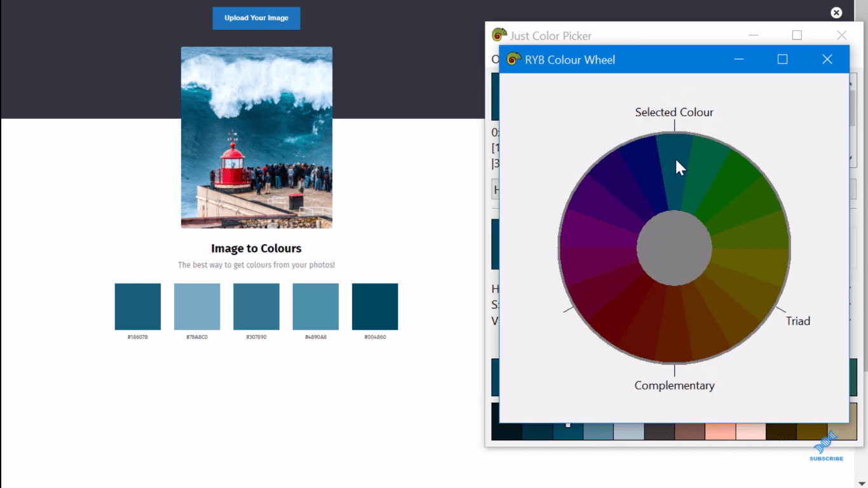The height and width of the screenshot is (488, 868).
Task: Close the Just Color Picker window
Action: tap(841, 36)
